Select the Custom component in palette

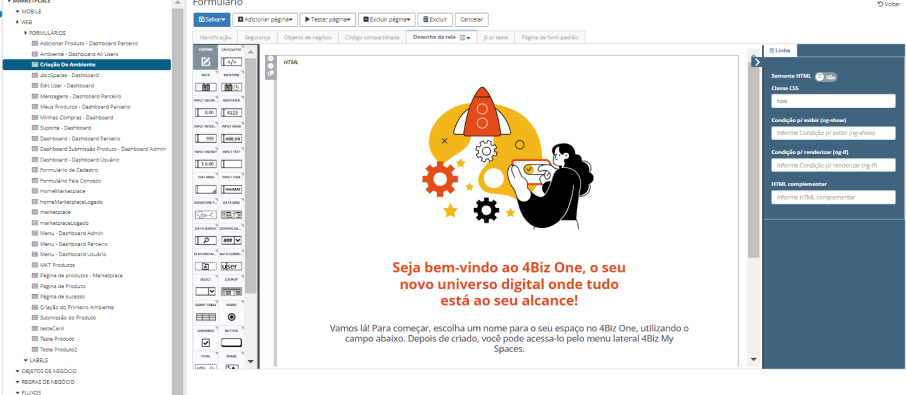point(206,58)
